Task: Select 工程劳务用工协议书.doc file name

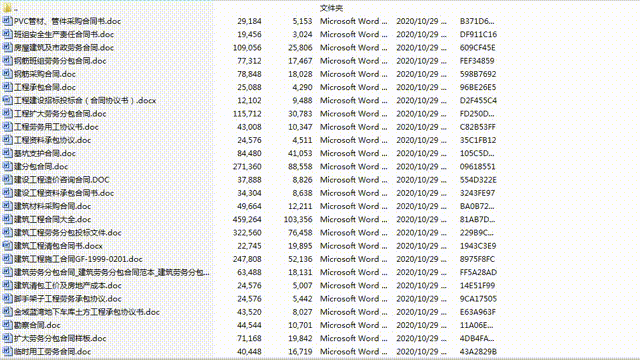Action: 56,127
